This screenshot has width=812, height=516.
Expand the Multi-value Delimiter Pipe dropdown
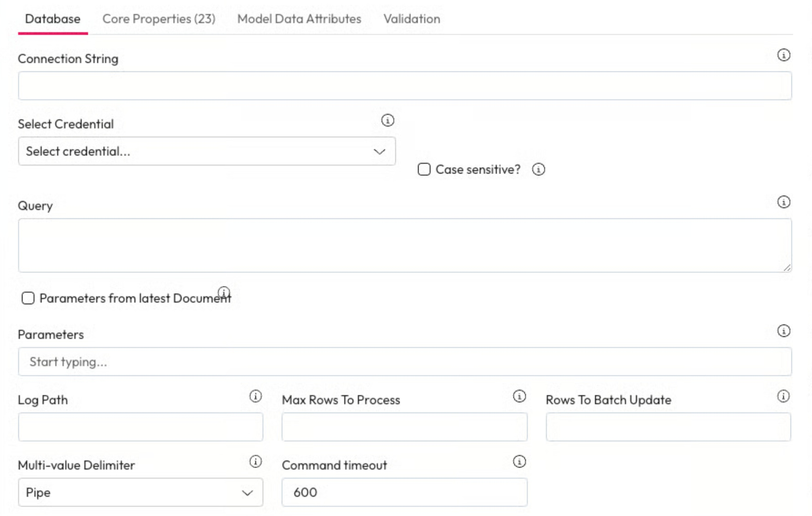tap(140, 492)
